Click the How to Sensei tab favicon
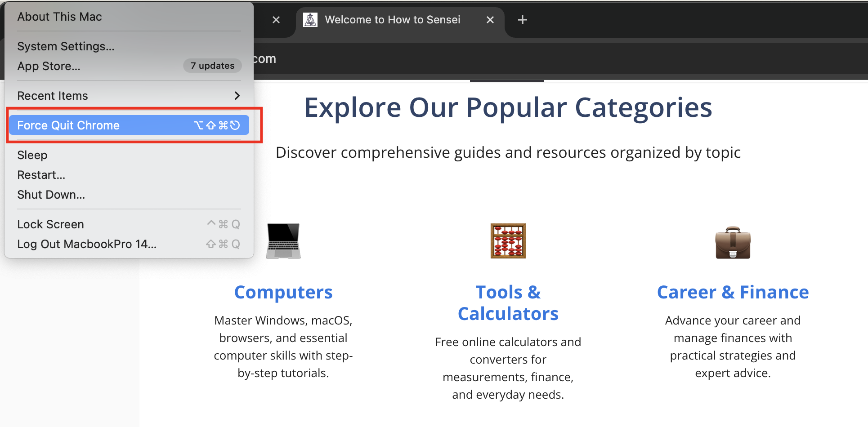Screen dimensions: 868x427 310,20
